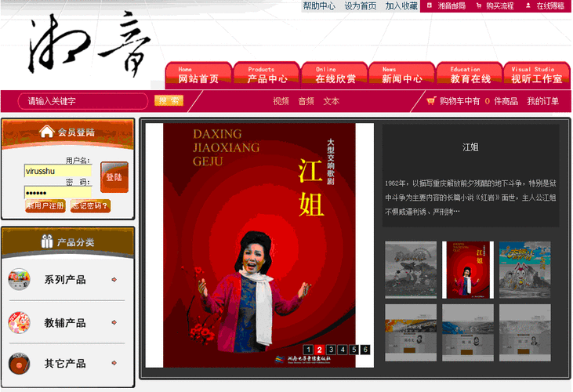The height and width of the screenshot is (392, 573).
Task: Select the gray bottom-right thumbnail
Action: 524,332
